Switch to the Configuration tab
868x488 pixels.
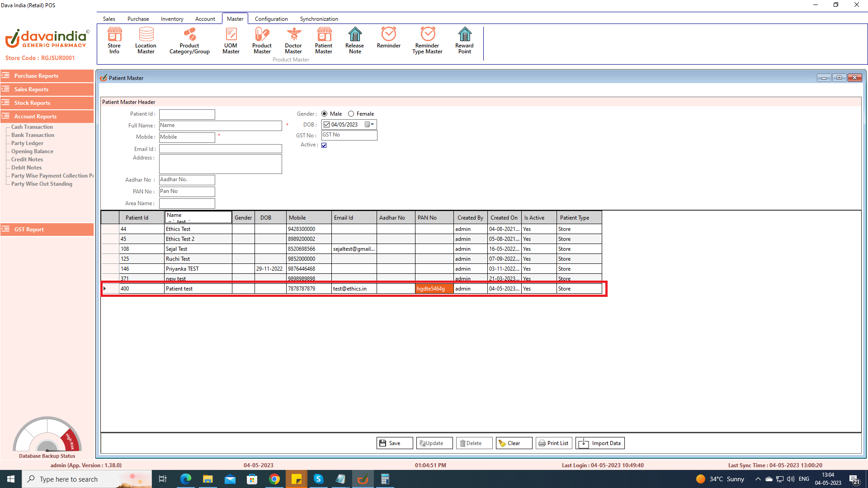point(271,19)
